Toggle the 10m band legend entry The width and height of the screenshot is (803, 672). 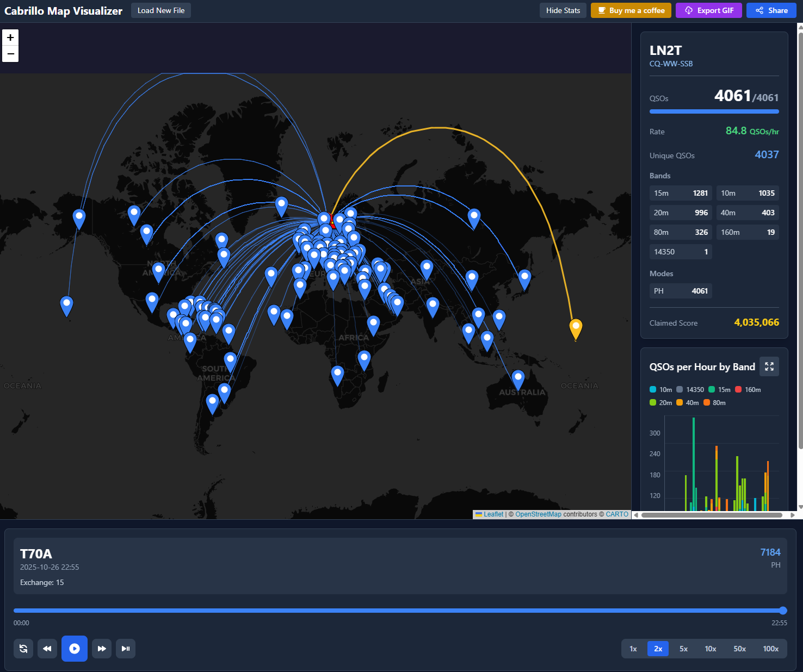coord(660,389)
